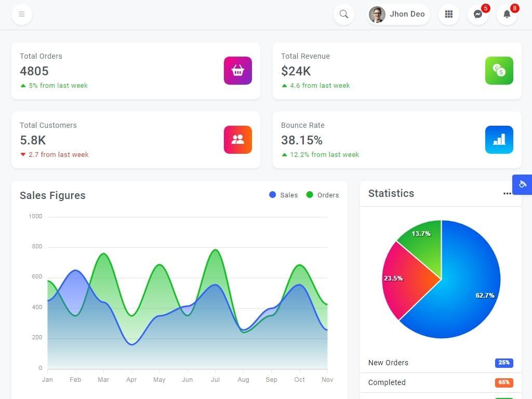Image resolution: width=532 pixels, height=399 pixels.
Task: Click the Jhon Deo avatar picture
Action: pos(377,14)
